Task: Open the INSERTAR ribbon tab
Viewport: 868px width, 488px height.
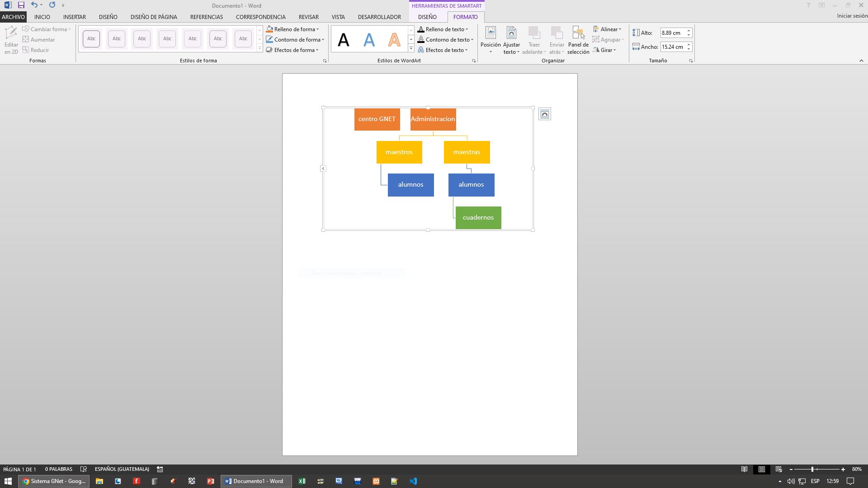Action: [x=74, y=17]
